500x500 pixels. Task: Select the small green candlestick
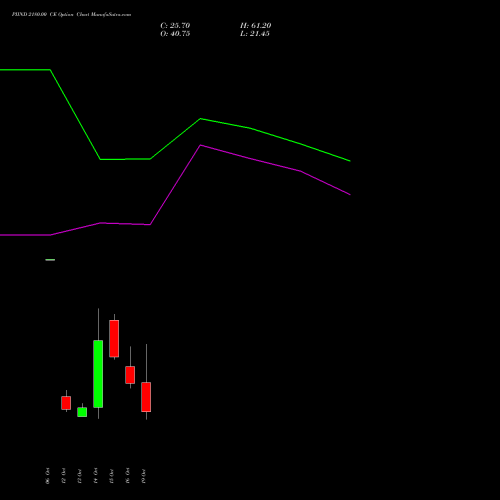(82, 412)
